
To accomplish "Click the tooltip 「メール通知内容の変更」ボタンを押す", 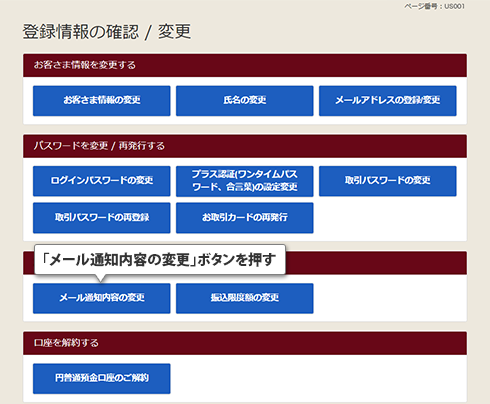I will [160, 260].
